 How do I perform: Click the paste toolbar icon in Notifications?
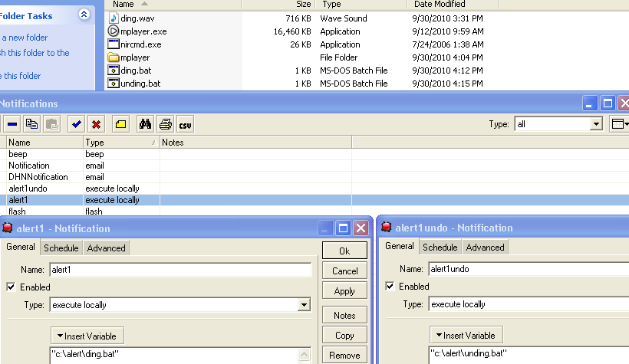coord(51,124)
